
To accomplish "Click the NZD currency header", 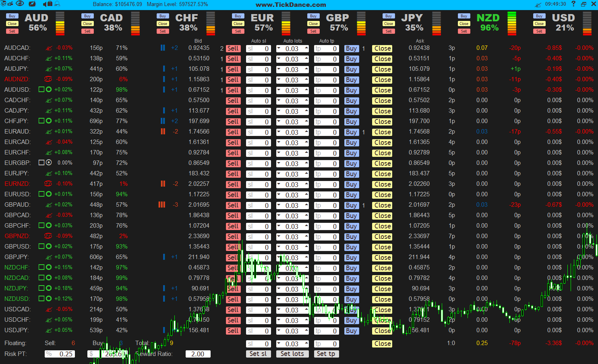I will point(488,18).
